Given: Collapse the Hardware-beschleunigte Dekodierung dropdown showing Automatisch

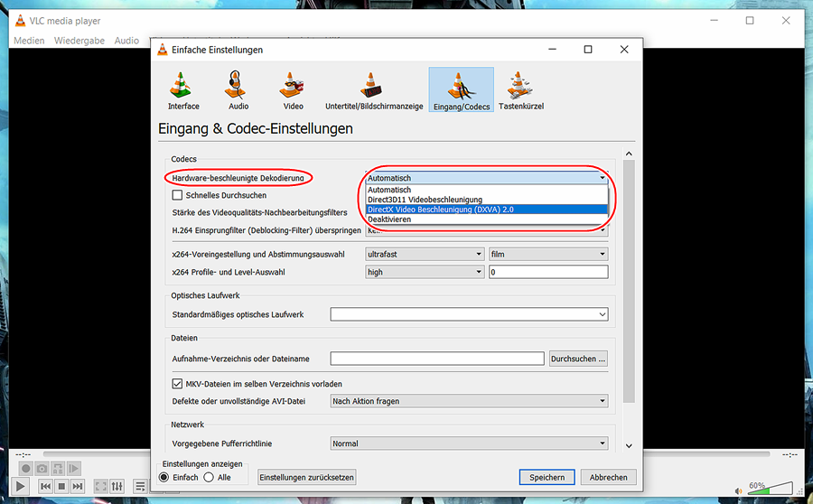Looking at the screenshot, I should click(x=487, y=177).
